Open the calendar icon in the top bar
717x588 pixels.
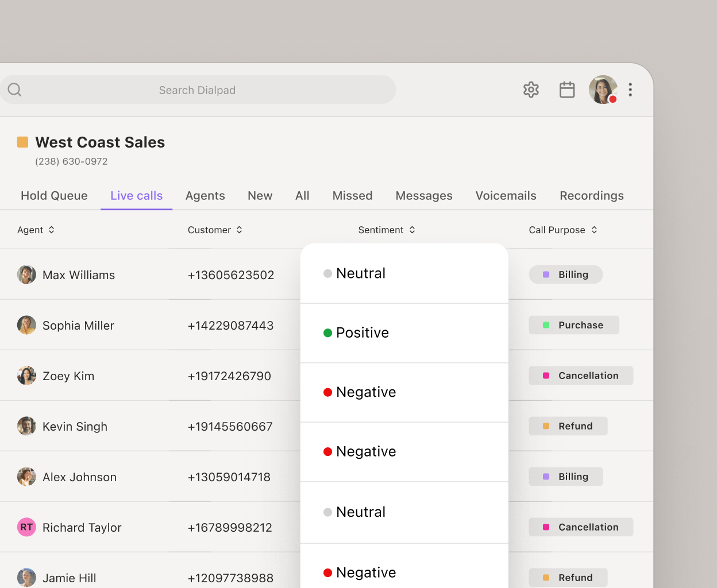(567, 90)
